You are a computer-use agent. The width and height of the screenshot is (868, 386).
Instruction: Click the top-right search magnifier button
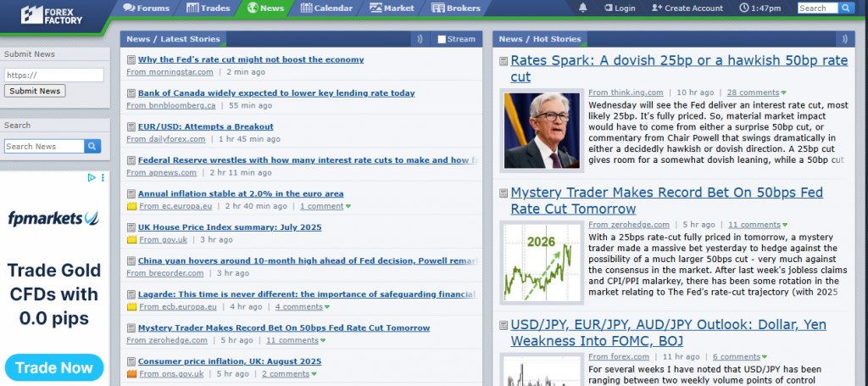click(x=846, y=8)
